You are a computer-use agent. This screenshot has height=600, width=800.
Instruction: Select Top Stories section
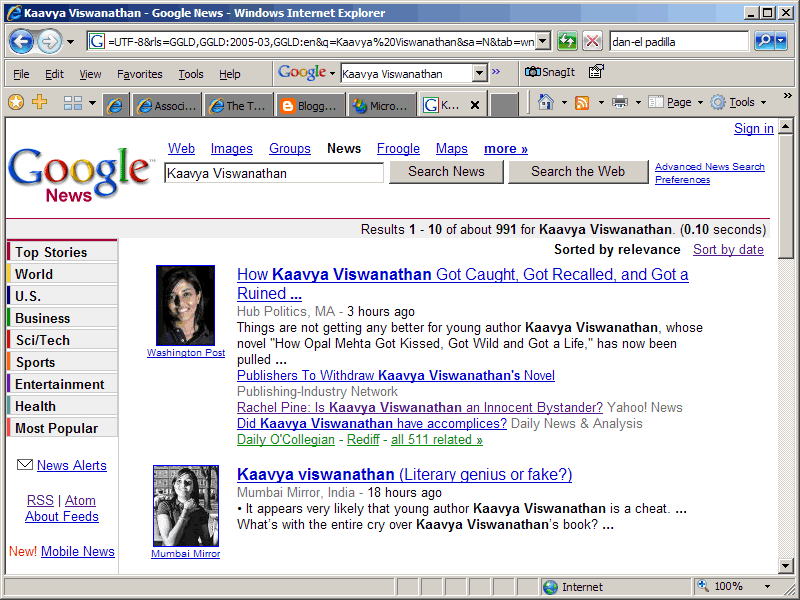tap(62, 252)
